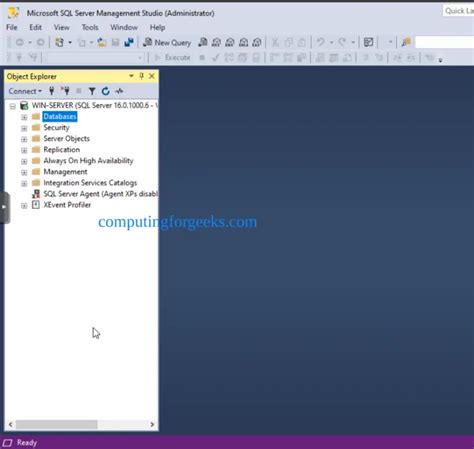Click the Copy toolbar icon
The width and height of the screenshot is (474, 449).
[288, 42]
